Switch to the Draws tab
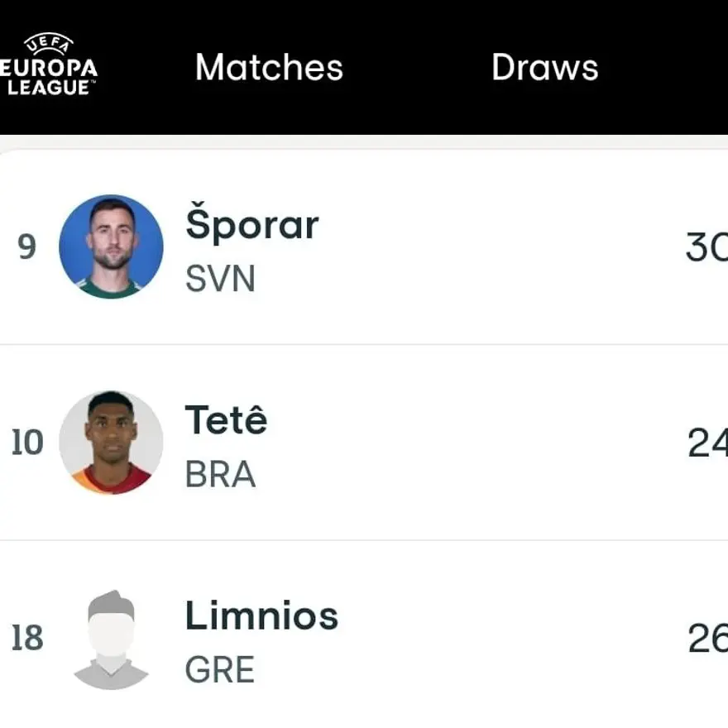 point(544,67)
